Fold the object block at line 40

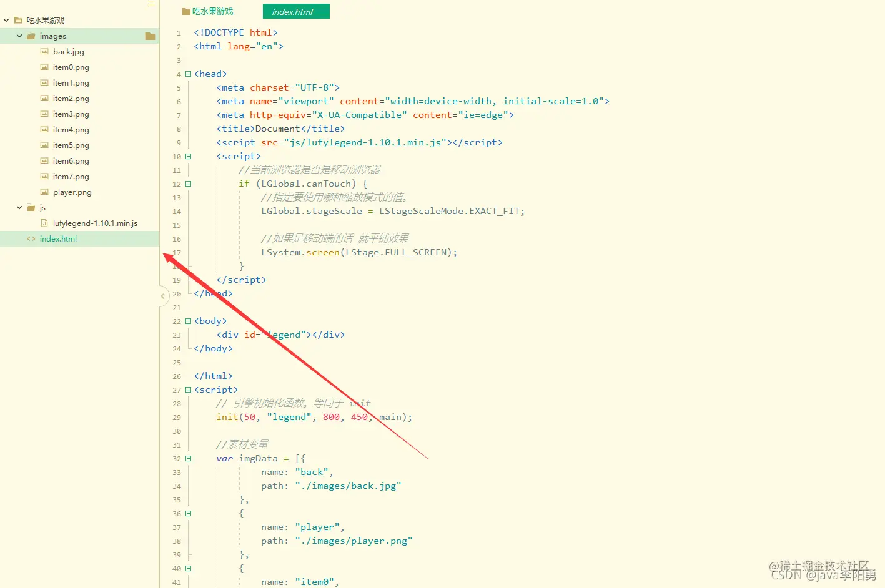coord(188,569)
